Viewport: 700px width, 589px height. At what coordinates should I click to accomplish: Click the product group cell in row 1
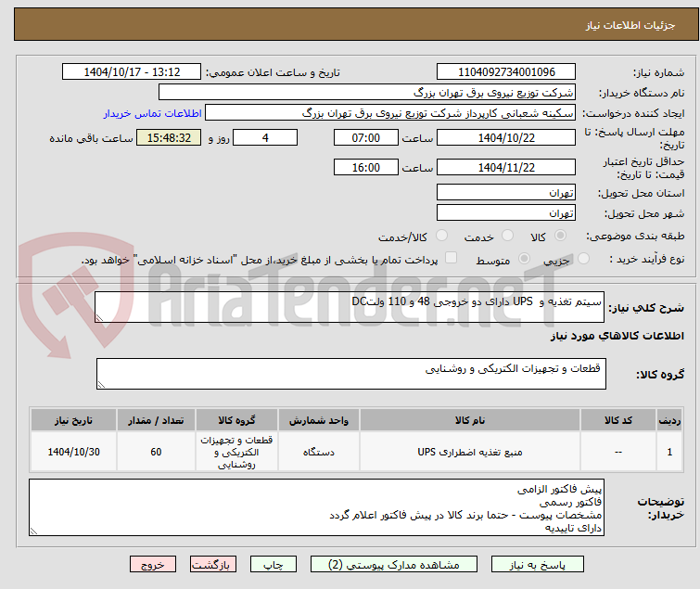(236, 452)
